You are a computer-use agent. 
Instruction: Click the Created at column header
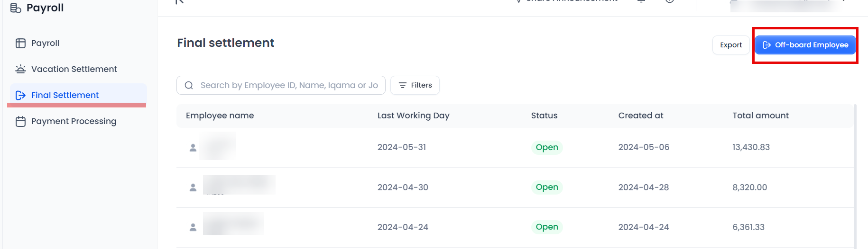click(x=640, y=116)
